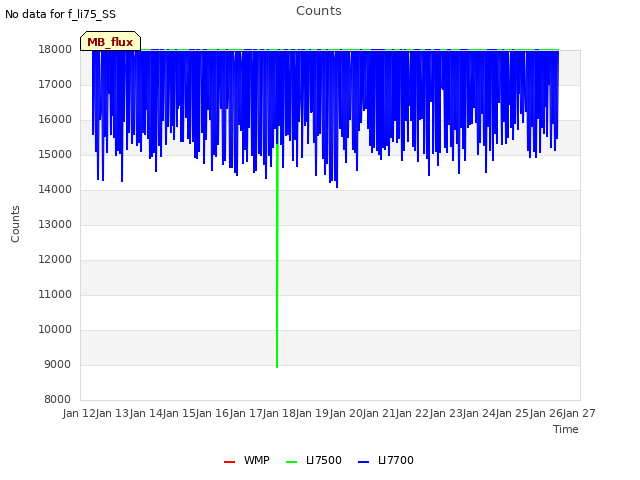
Task: Click the Jan 12 x-axis date label
Action: (79, 413)
